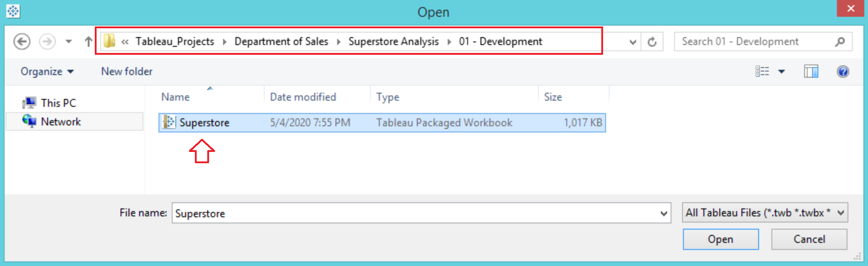Select This PC in navigation pane

point(49,103)
